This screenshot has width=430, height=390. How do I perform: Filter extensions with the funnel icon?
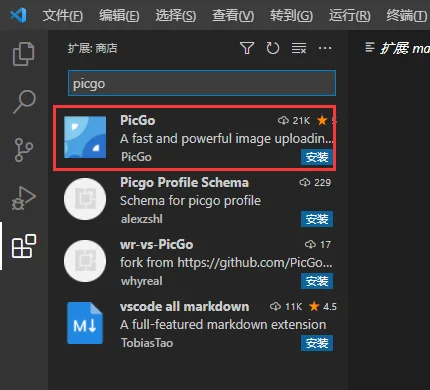tap(247, 48)
